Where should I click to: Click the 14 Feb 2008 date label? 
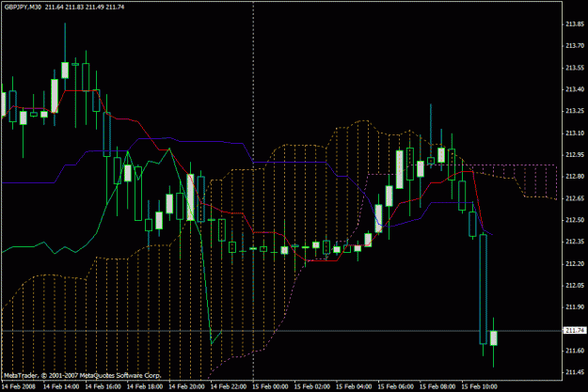(19, 386)
